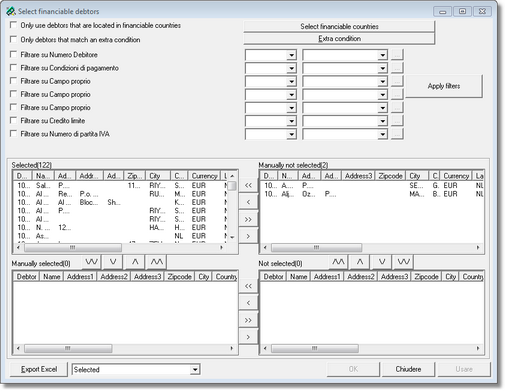Sort Not selected list by Debtor column

273,276
